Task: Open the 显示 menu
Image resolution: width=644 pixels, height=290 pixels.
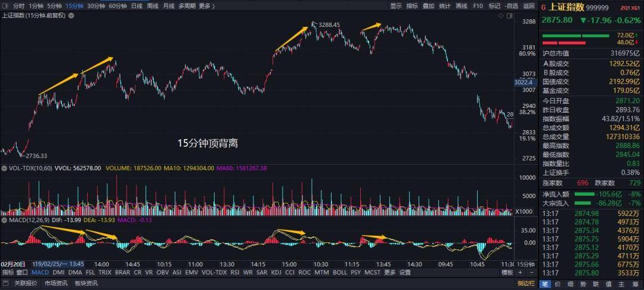Action: pyautogui.click(x=396, y=6)
